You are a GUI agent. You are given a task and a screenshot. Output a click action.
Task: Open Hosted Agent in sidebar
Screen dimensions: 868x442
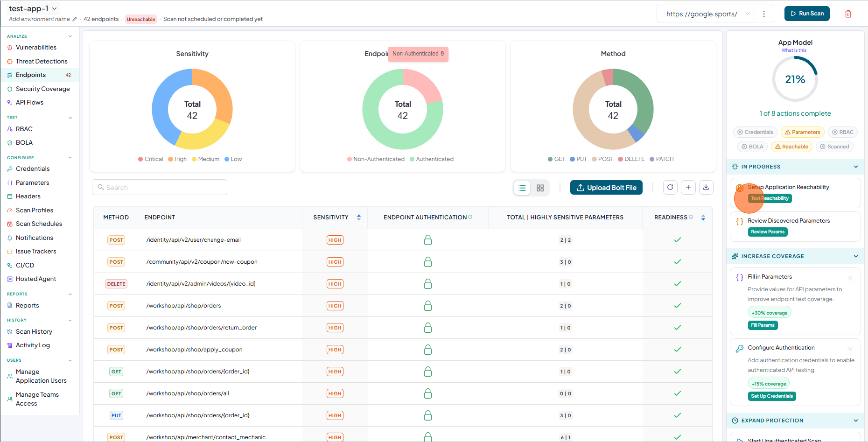click(36, 279)
